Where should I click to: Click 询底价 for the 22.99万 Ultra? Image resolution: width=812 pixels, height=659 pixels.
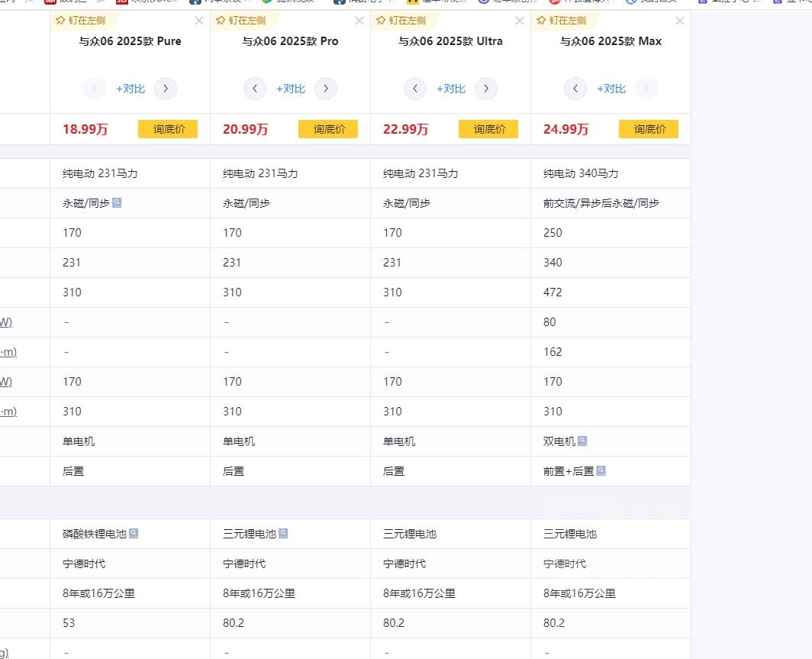point(488,129)
